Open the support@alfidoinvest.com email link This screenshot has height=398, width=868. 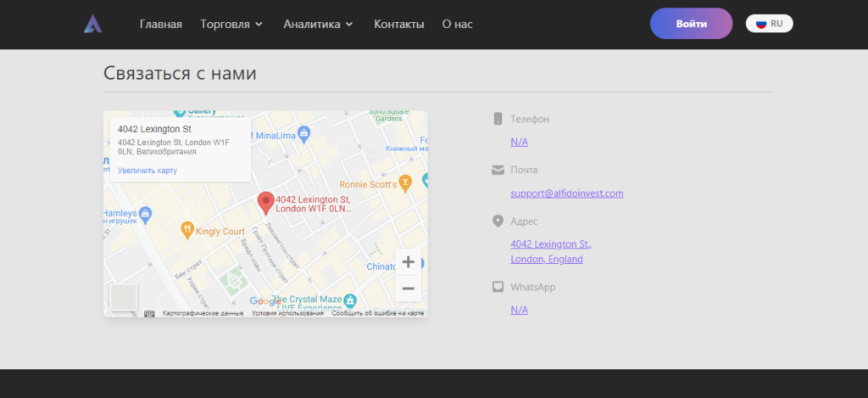click(x=567, y=193)
